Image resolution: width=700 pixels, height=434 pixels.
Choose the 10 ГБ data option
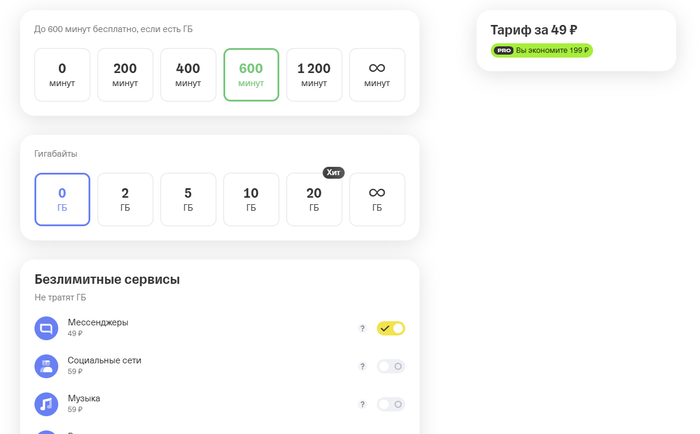251,199
